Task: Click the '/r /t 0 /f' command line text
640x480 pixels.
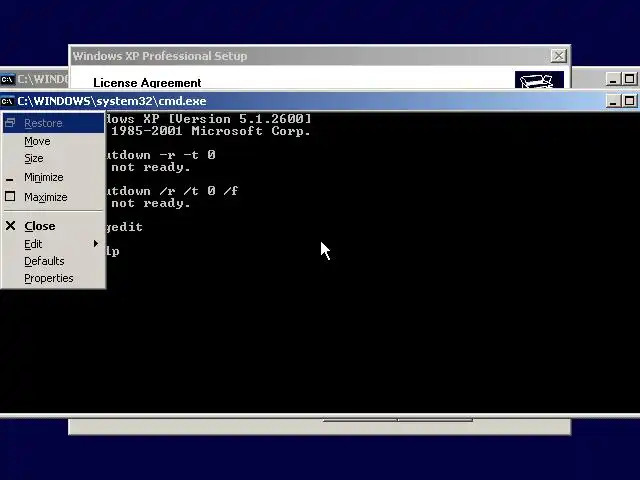Action: coord(198,191)
